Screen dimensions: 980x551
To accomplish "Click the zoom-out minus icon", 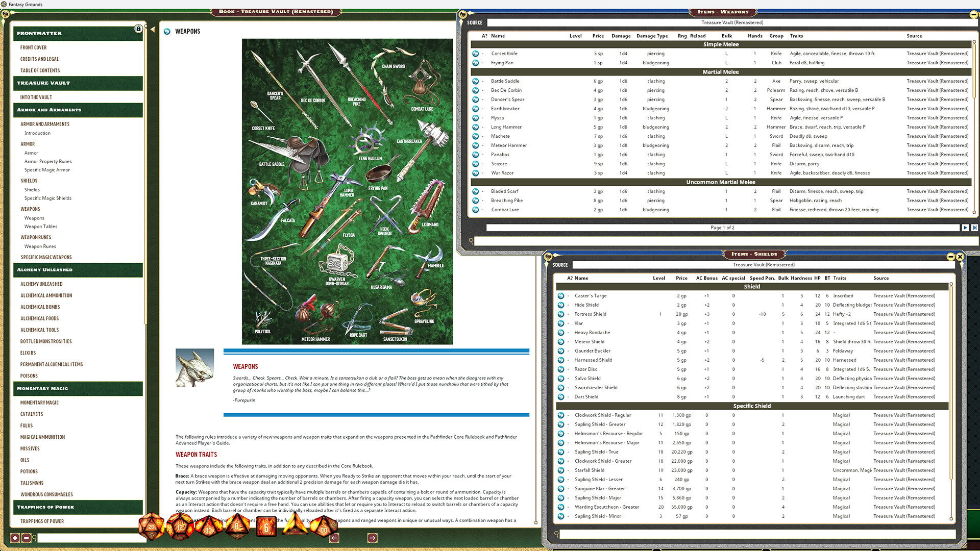I will 26,537.
